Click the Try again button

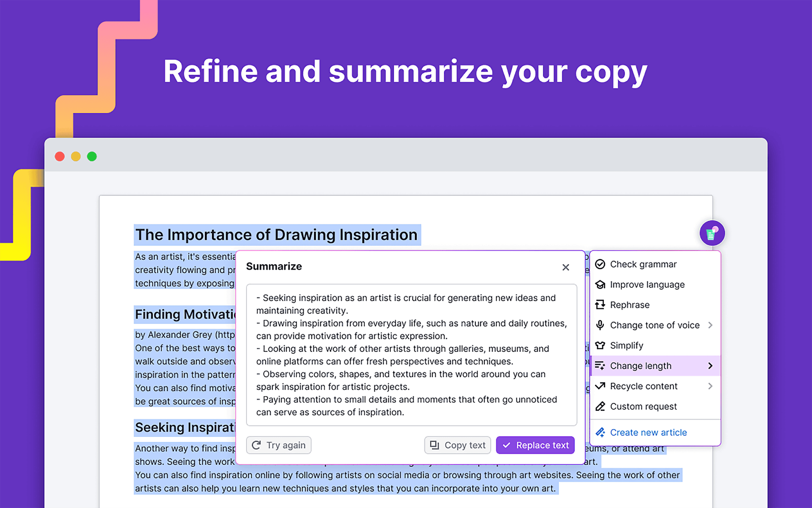pyautogui.click(x=280, y=445)
